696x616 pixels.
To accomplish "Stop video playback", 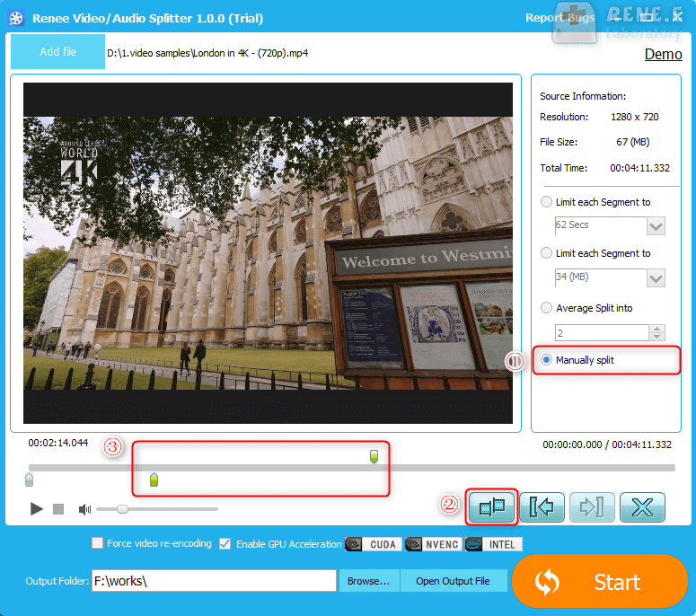I will click(58, 509).
